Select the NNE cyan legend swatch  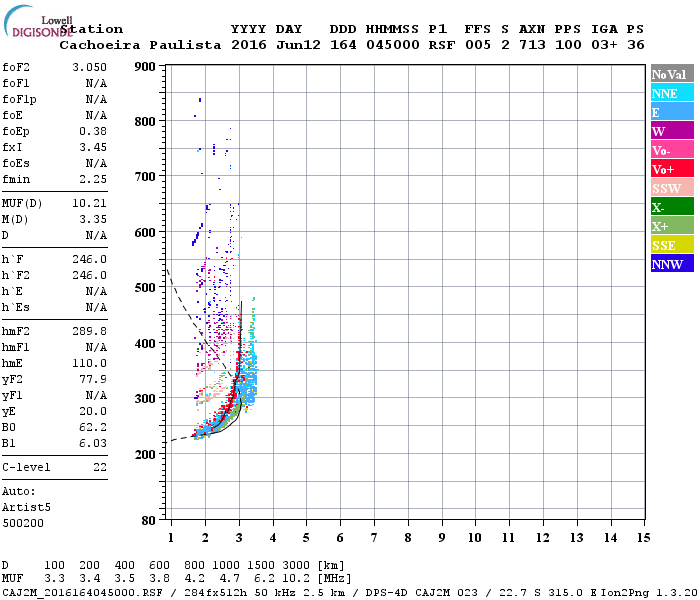(672, 93)
